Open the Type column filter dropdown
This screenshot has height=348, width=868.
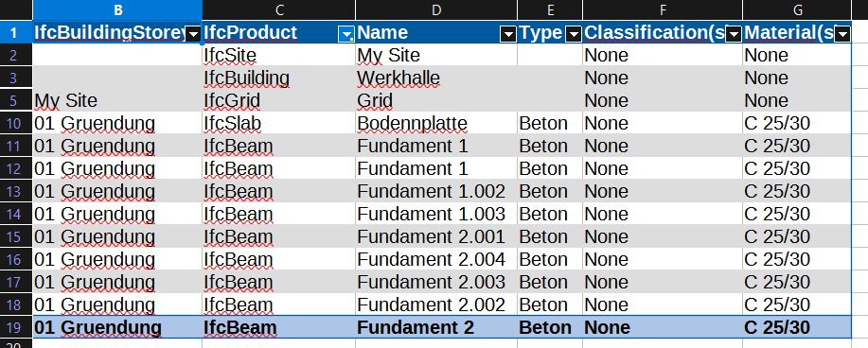574,35
